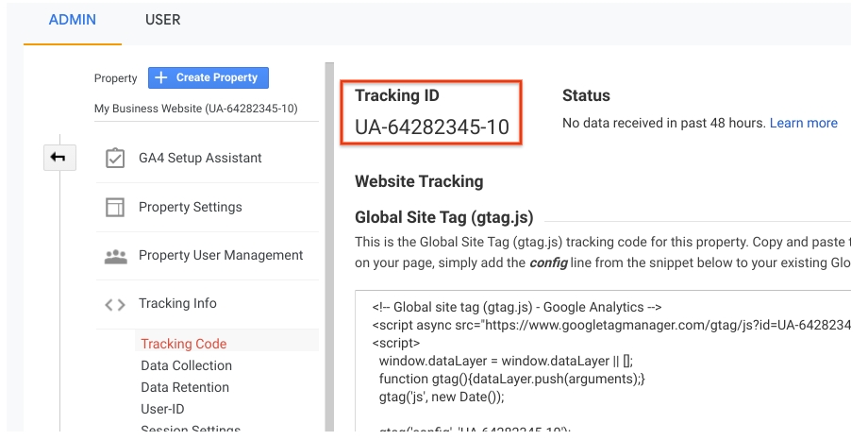Viewport: 868px width, 440px height.
Task: Open Property User Management
Action: pyautogui.click(x=221, y=256)
